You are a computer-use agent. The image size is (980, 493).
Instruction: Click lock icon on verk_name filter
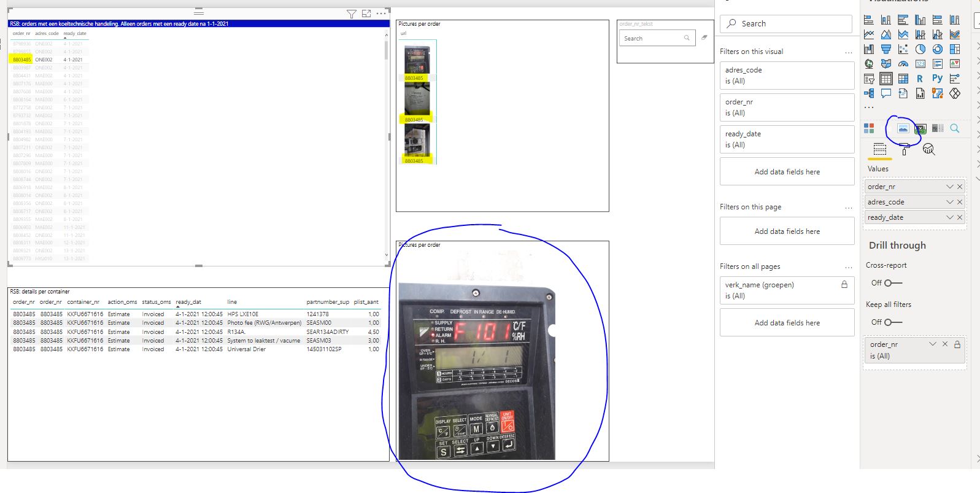[844, 284]
